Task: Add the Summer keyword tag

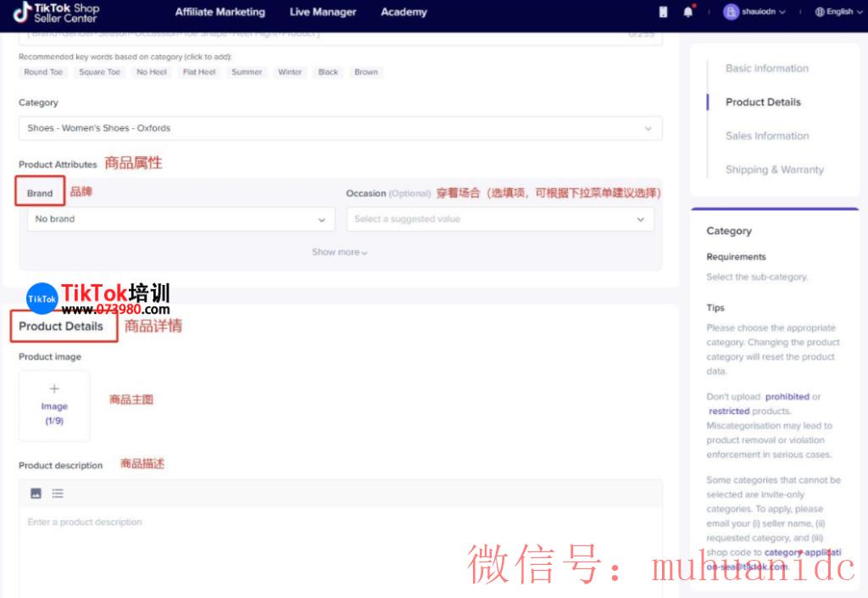Action: 246,72
